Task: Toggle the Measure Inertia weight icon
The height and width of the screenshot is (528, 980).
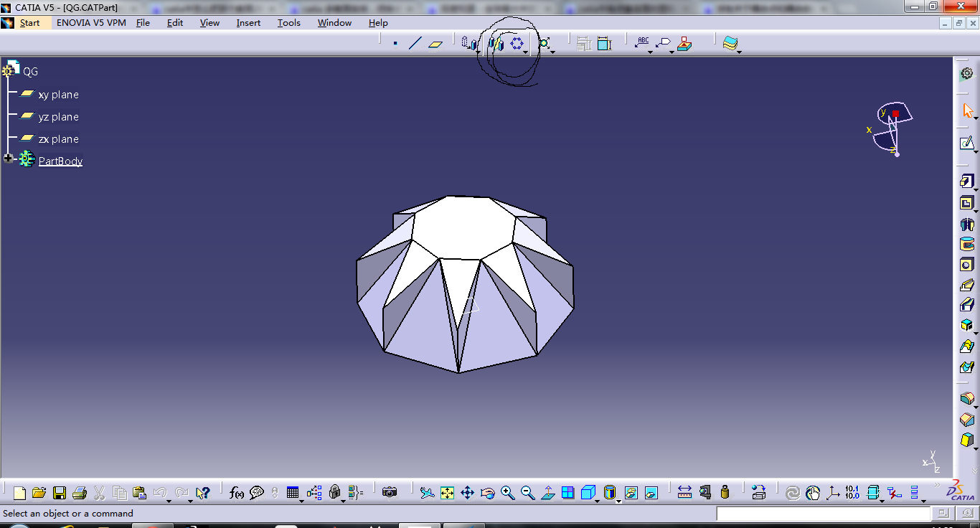Action: pyautogui.click(x=725, y=493)
